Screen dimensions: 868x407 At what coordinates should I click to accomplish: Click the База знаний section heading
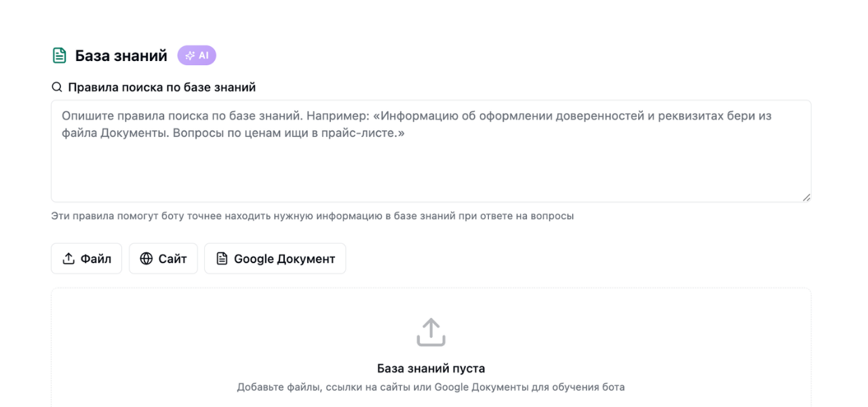(x=121, y=56)
